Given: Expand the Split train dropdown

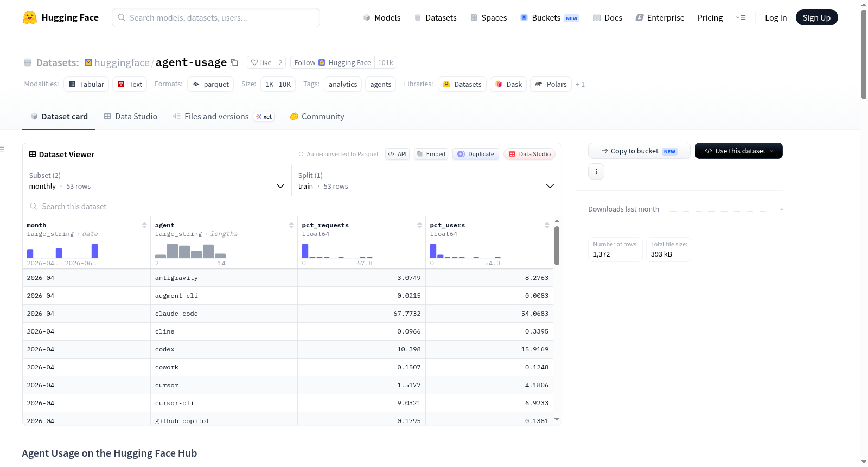Looking at the screenshot, I should click(x=426, y=181).
